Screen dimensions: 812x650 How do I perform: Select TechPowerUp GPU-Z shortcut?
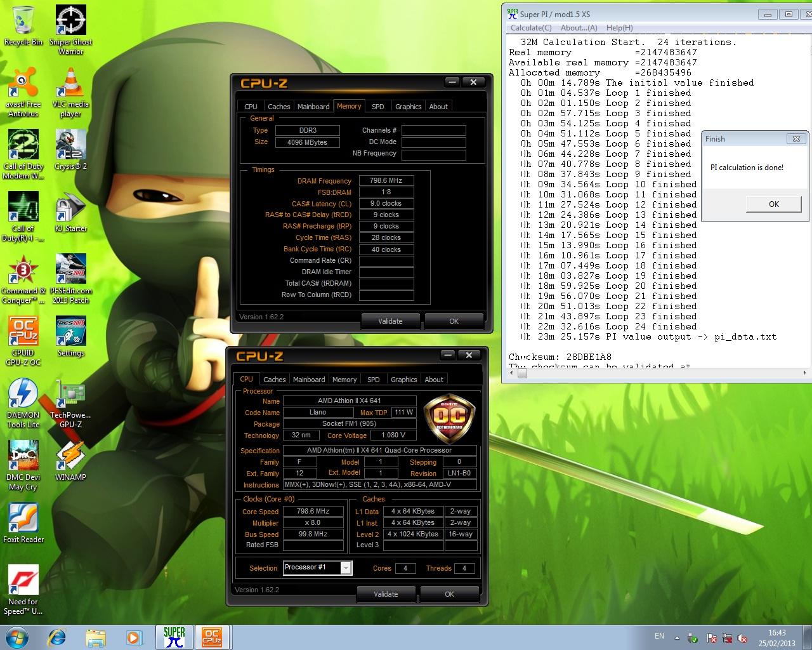(x=70, y=404)
